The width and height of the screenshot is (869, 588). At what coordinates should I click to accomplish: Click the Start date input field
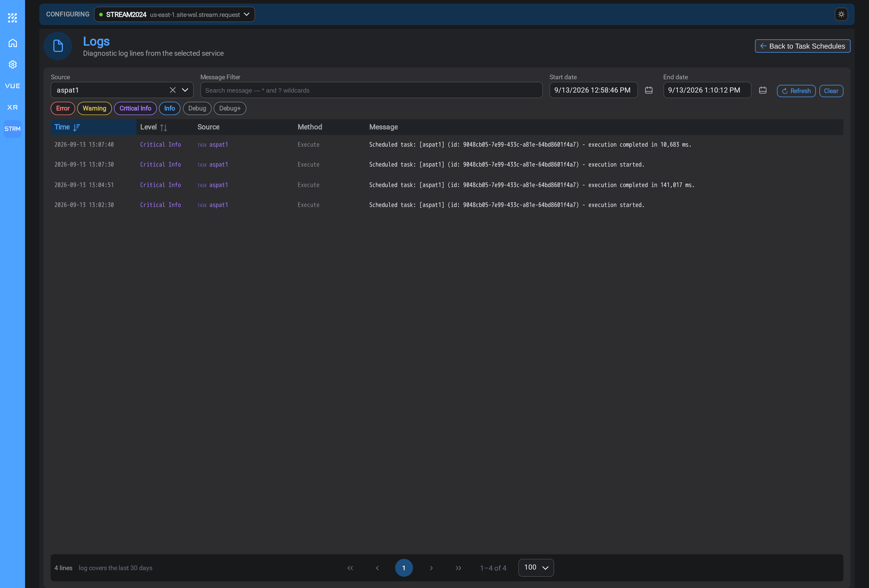pos(593,90)
